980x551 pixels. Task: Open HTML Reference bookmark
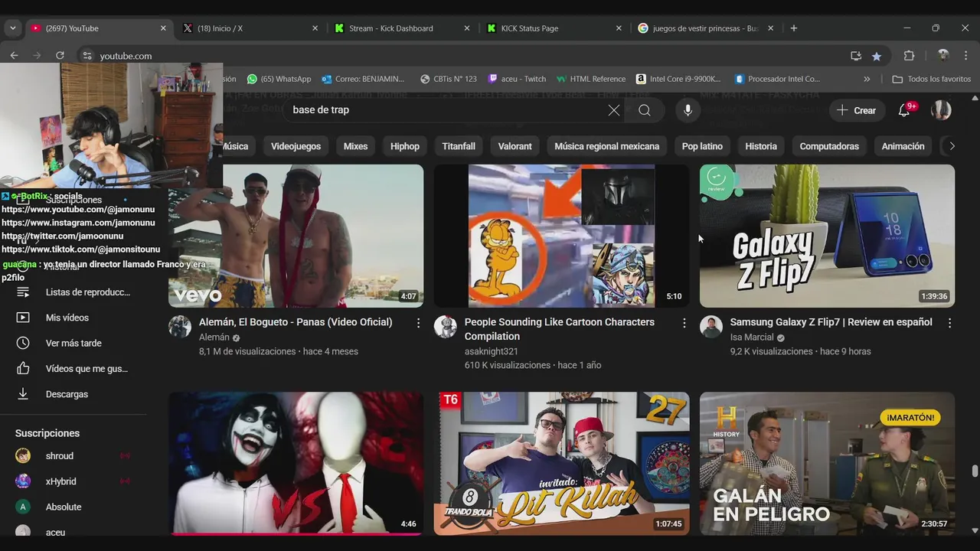(591, 79)
